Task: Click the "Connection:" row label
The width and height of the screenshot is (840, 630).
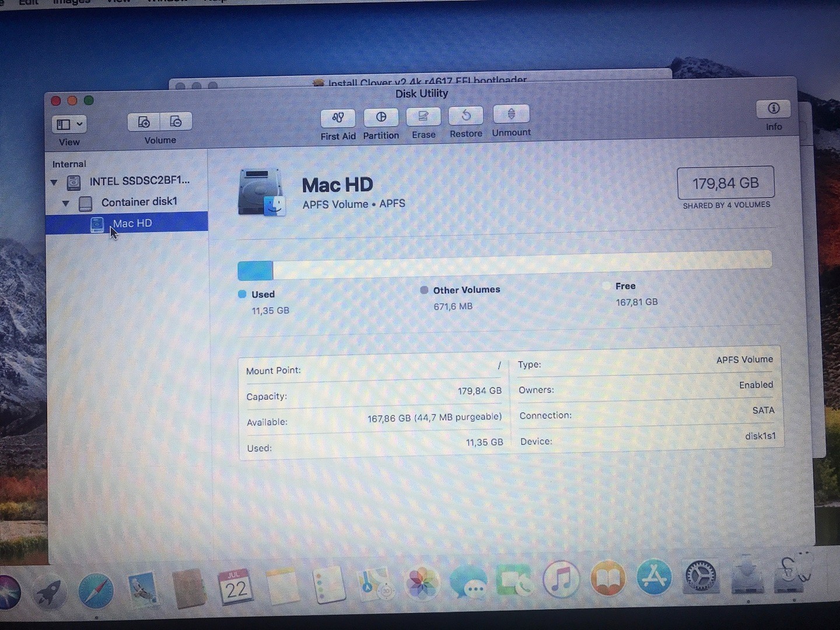Action: 545,415
